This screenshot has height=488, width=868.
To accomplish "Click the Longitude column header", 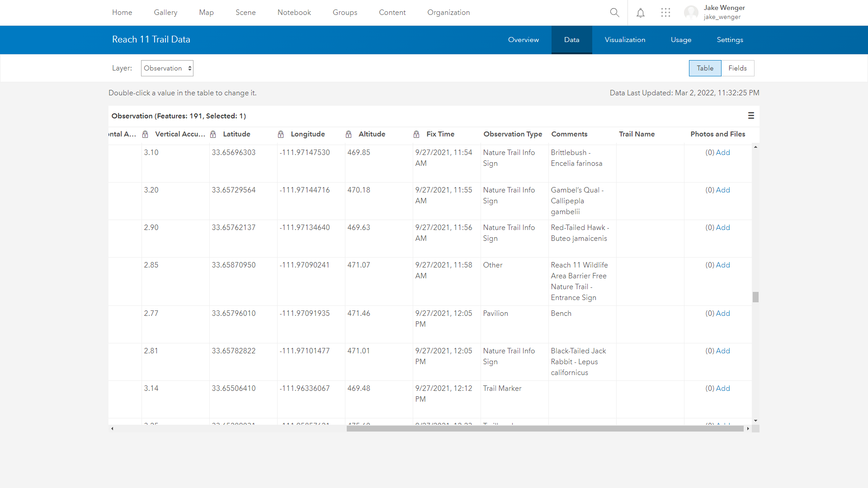I will 307,134.
